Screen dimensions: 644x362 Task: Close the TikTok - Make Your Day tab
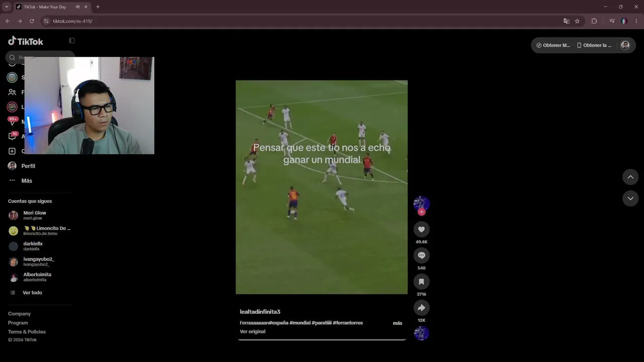tap(87, 7)
